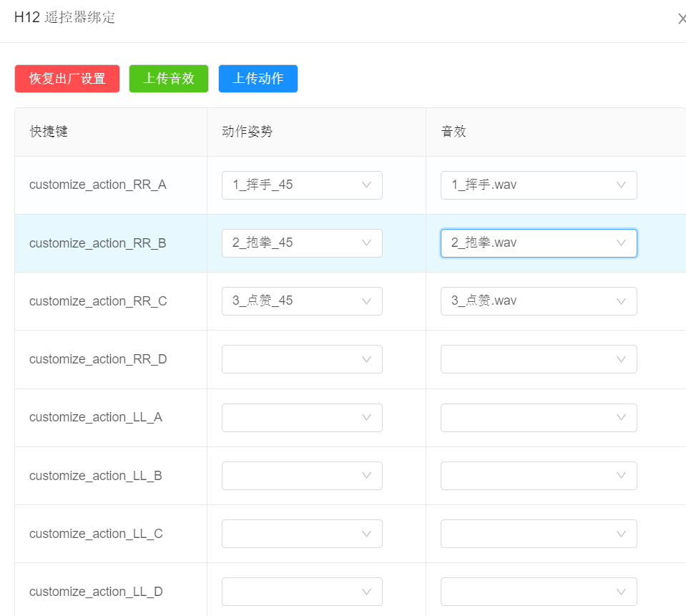Open the 2_抱拳_45 action dropdown

(x=302, y=243)
